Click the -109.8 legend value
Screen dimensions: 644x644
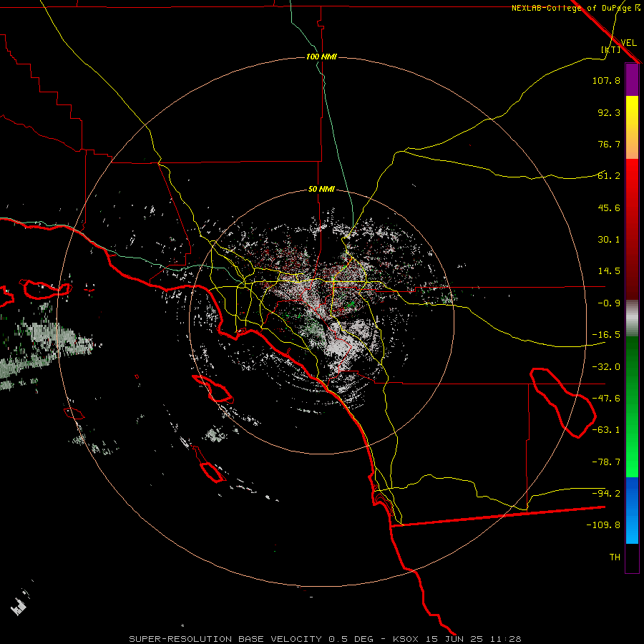(x=603, y=525)
